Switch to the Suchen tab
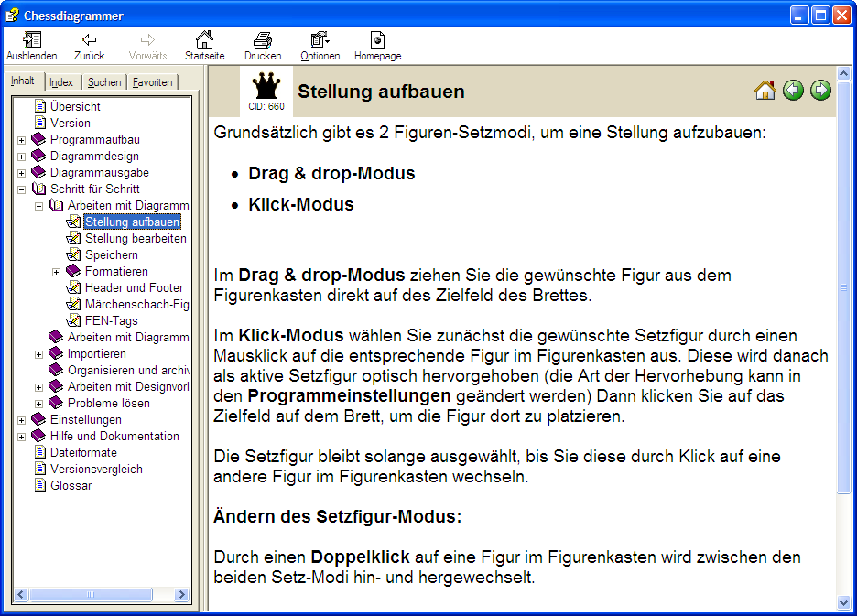The width and height of the screenshot is (857, 616). tap(104, 82)
